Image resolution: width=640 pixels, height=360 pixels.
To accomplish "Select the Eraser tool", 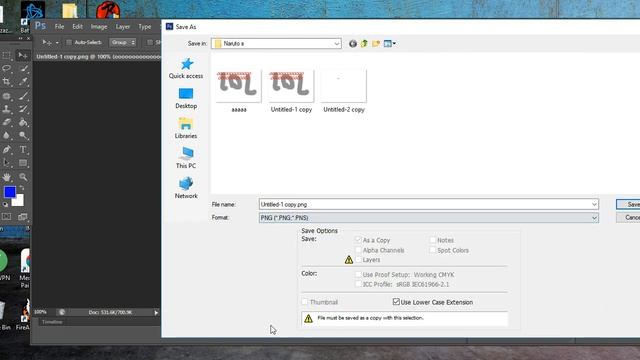I will (7, 122).
